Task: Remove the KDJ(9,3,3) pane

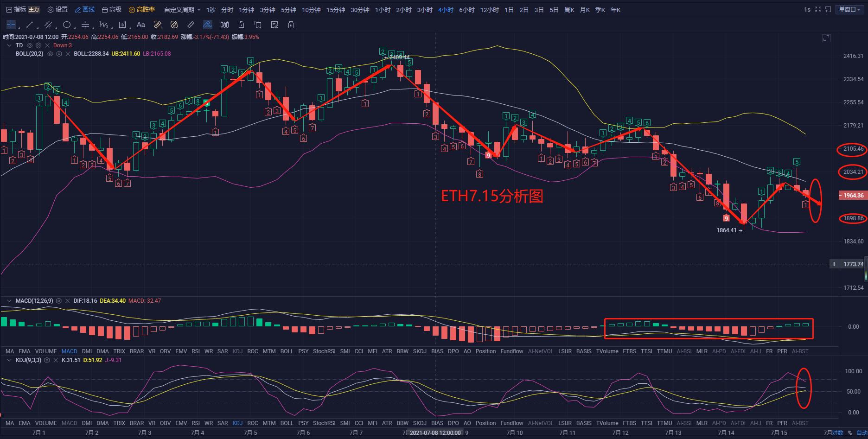Action: tap(56, 360)
